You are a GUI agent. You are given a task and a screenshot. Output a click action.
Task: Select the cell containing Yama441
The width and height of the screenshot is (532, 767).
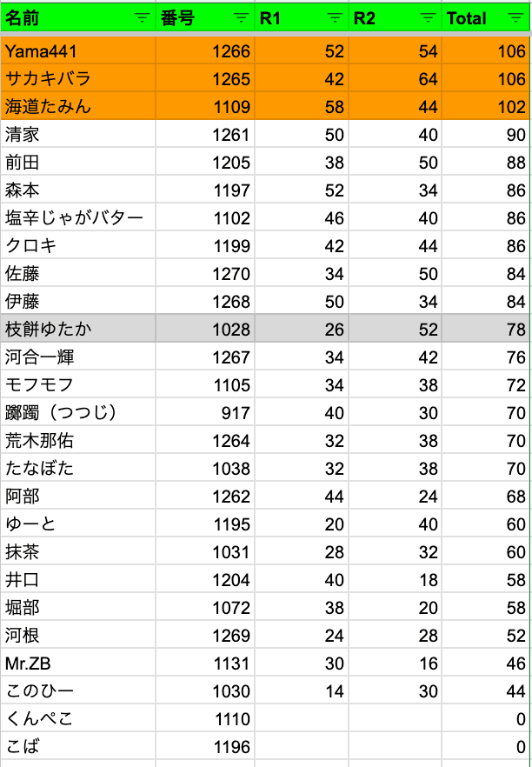pos(78,51)
